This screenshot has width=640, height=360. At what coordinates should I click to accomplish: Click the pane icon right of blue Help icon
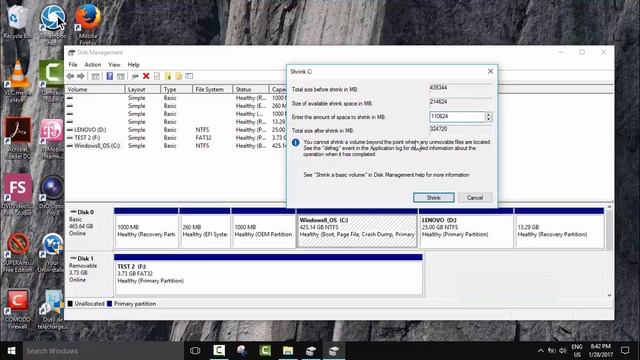tap(121, 76)
